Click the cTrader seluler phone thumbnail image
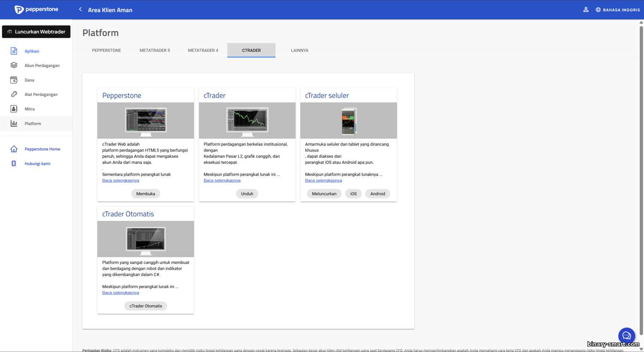 pyautogui.click(x=349, y=121)
